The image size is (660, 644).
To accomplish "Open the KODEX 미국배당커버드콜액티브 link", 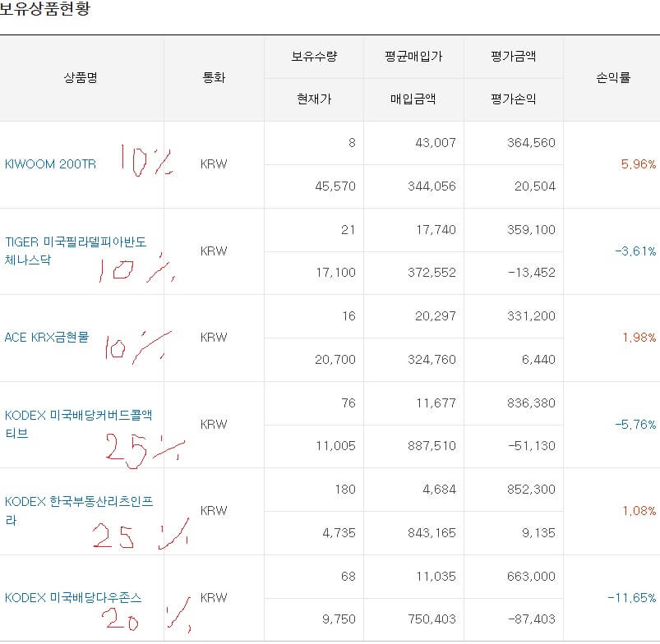I will tap(78, 424).
